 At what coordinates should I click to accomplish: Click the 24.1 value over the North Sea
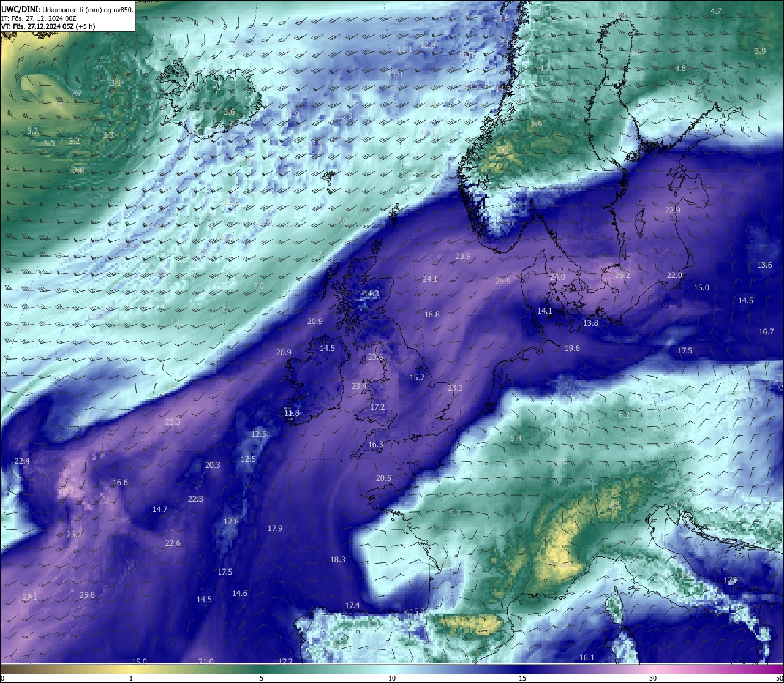(x=430, y=279)
